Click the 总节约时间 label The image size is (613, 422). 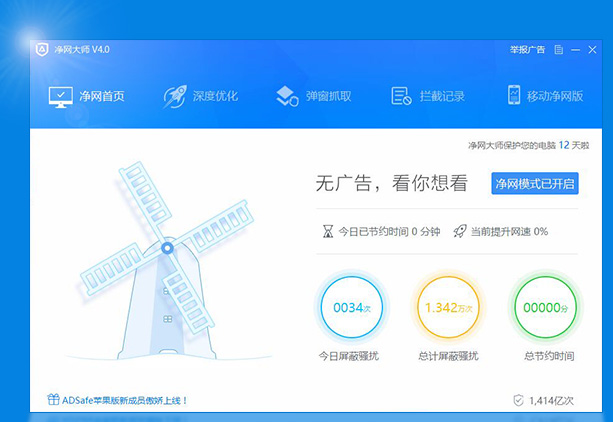549,356
